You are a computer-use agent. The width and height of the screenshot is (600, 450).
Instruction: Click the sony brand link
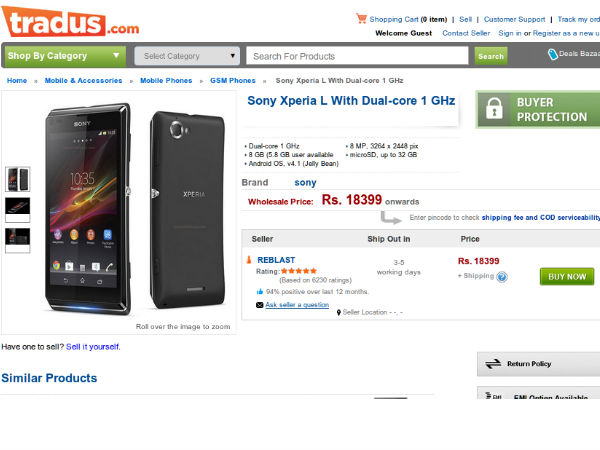(x=305, y=183)
